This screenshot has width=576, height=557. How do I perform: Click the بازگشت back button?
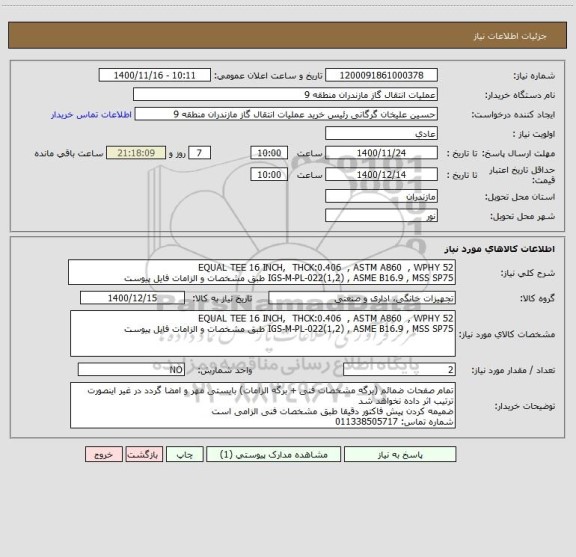(144, 454)
